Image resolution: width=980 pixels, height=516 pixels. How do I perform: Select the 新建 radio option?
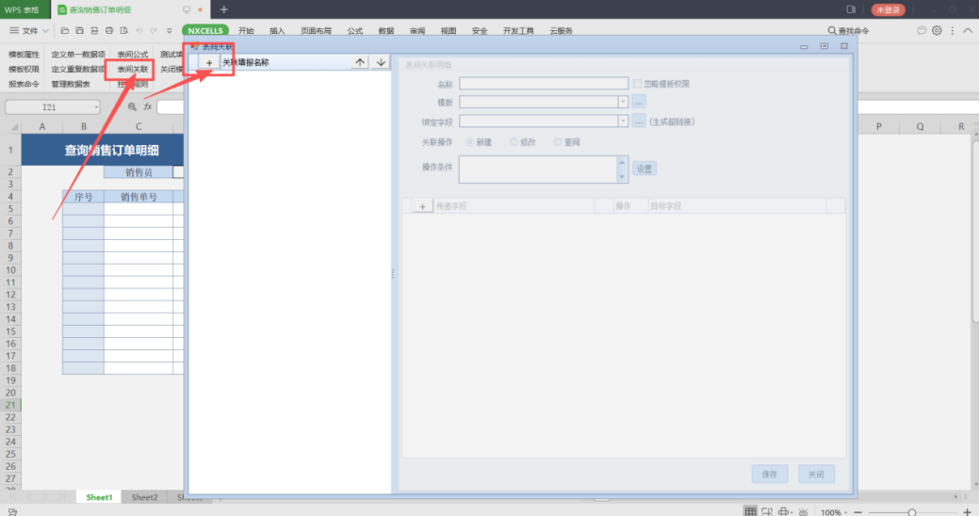click(468, 142)
